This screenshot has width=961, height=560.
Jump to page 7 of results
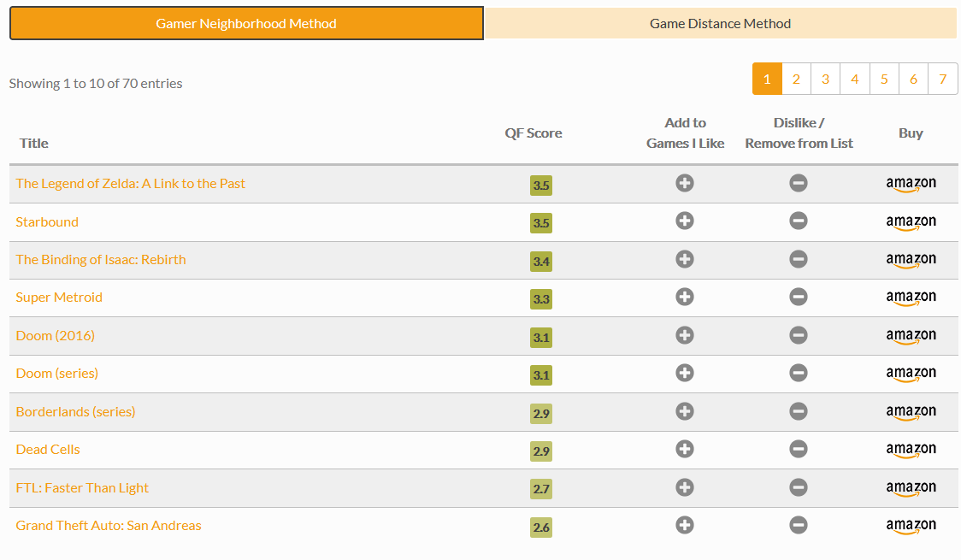tap(942, 80)
